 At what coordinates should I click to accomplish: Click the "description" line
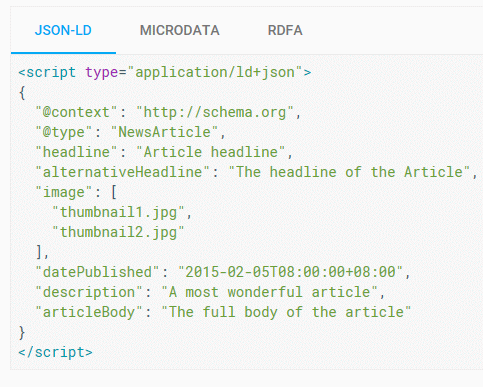pyautogui.click(x=210, y=292)
